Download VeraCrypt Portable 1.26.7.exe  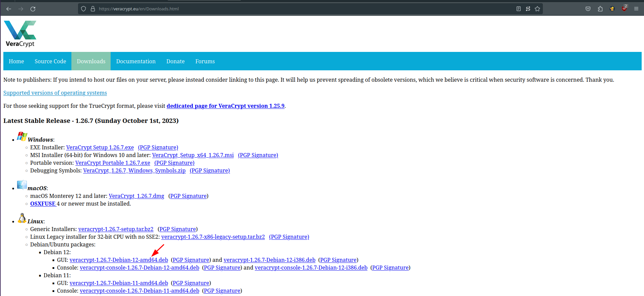pos(113,163)
